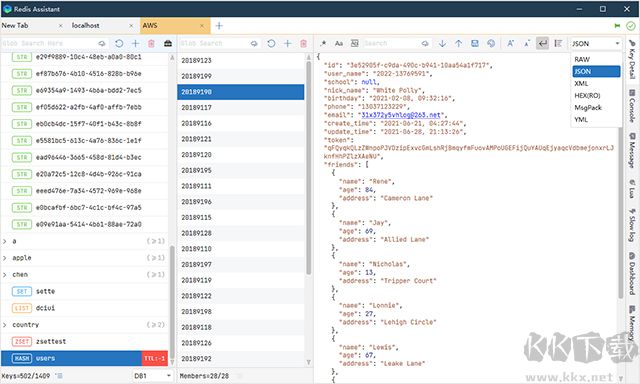Expand the 'a' key folder

click(4, 241)
